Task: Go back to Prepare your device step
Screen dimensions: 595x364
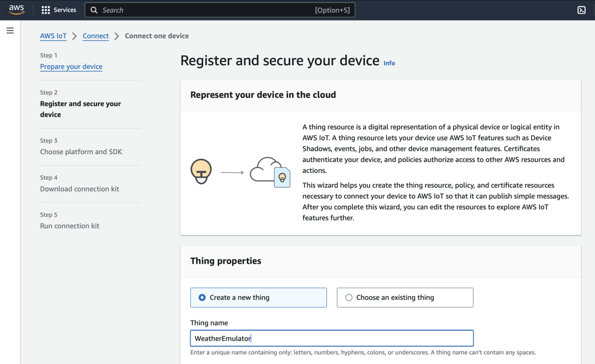Action: [x=71, y=66]
